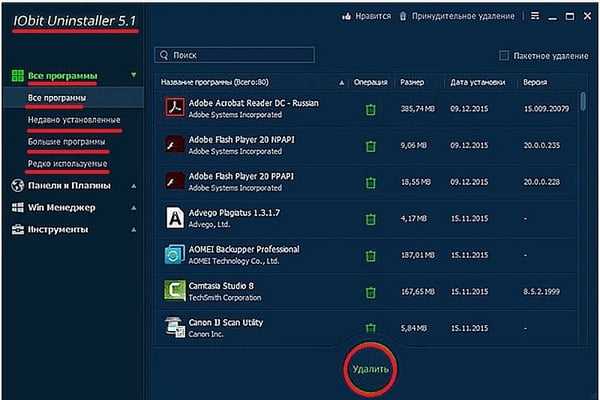Select the Adobe Acrobat Reader DC - Russian name
This screenshot has height=400, width=600.
pyautogui.click(x=253, y=103)
